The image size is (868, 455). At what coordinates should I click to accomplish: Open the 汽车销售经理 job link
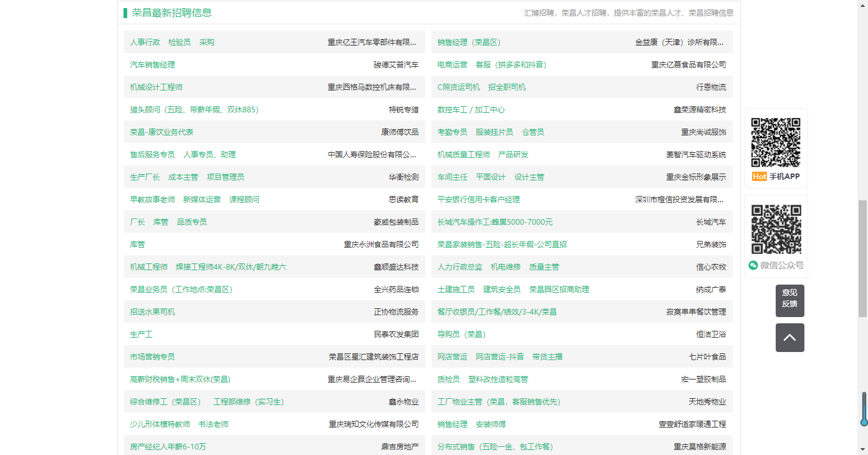pos(153,65)
